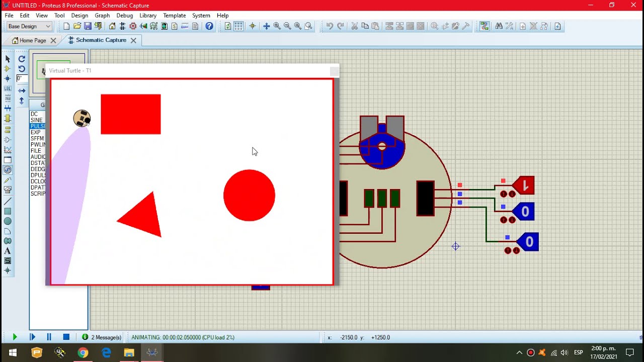Select the Generator Mode tool
Viewport: 644px width, 362px height.
(x=8, y=170)
